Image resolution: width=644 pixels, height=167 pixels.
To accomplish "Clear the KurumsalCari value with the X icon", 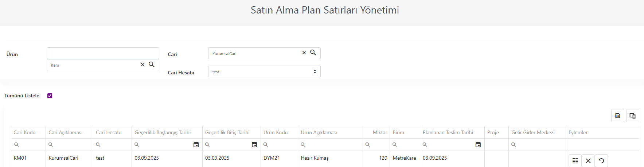I will point(304,53).
